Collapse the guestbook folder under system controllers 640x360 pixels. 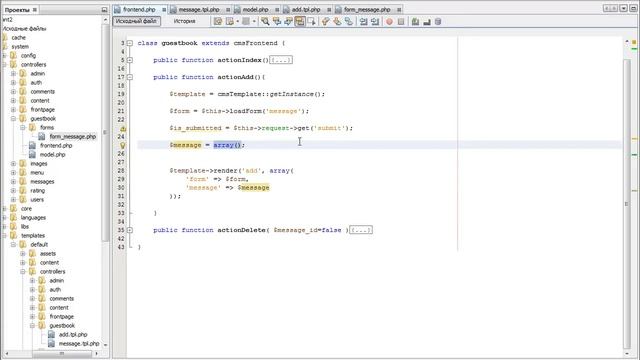click(x=13, y=119)
